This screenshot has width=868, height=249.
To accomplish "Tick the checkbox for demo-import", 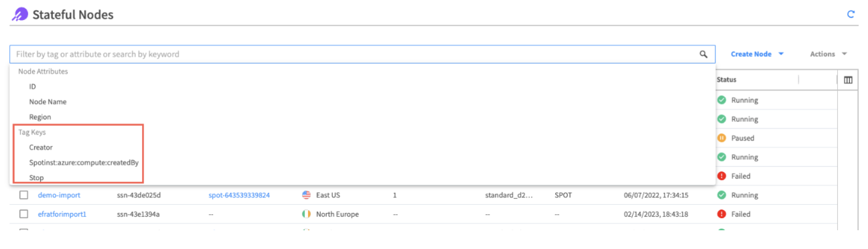I will 23,195.
